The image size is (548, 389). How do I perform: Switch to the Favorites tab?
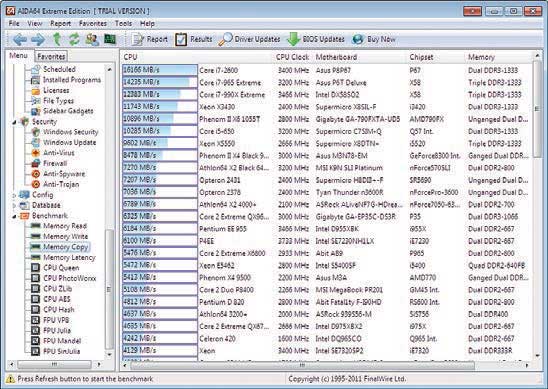coord(51,56)
